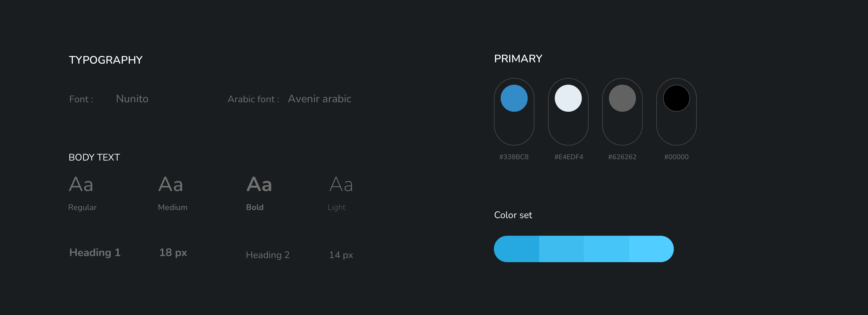Click the lightest blue color set segment
The width and height of the screenshot is (868, 315).
point(651,249)
